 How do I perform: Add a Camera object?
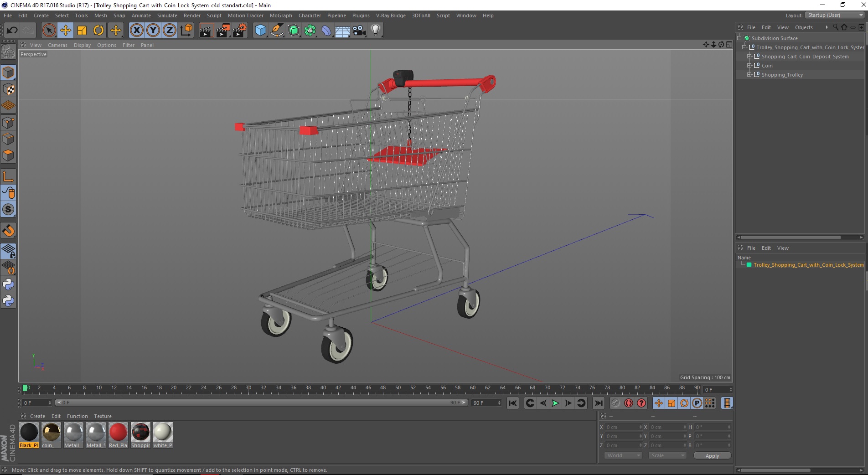point(359,31)
